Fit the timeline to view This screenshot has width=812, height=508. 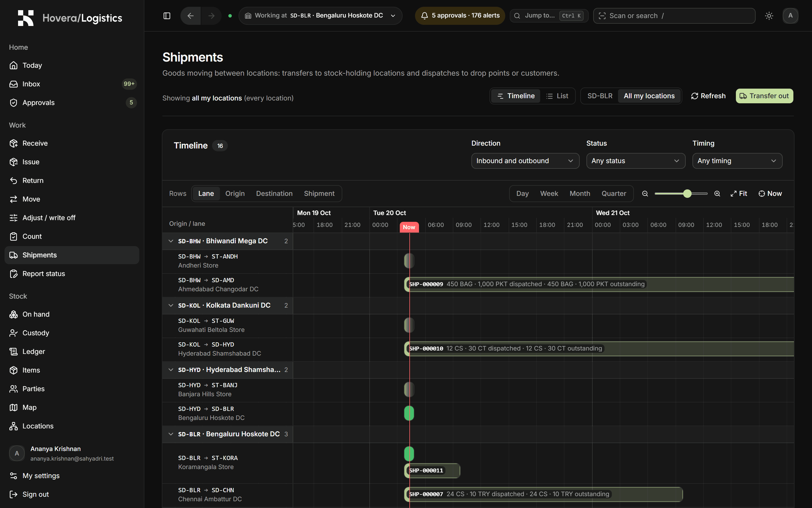[x=739, y=194]
